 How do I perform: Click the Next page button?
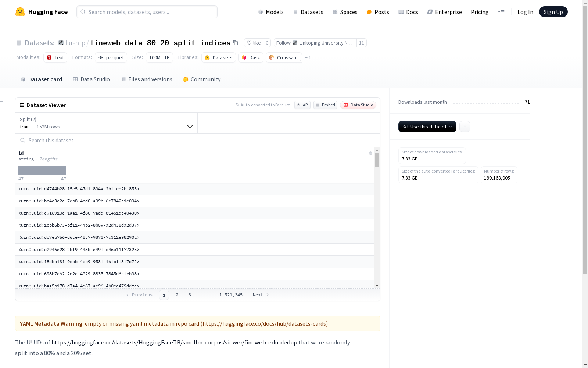(261, 295)
